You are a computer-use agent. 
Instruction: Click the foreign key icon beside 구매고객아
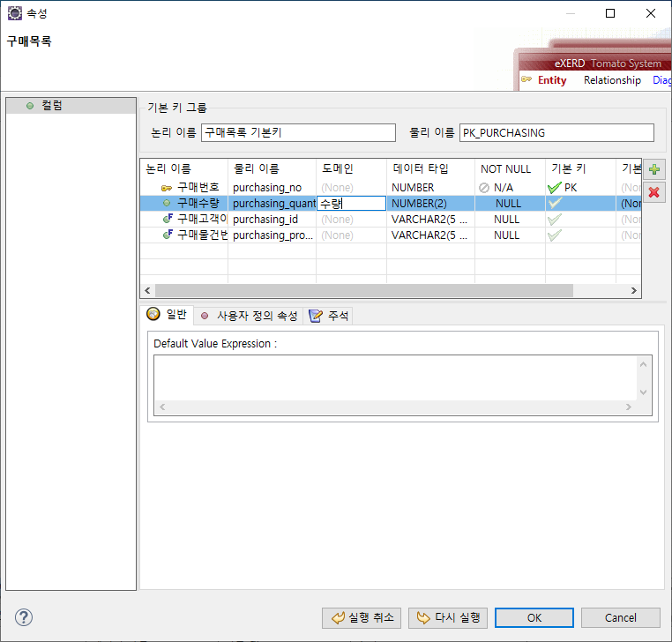click(168, 219)
